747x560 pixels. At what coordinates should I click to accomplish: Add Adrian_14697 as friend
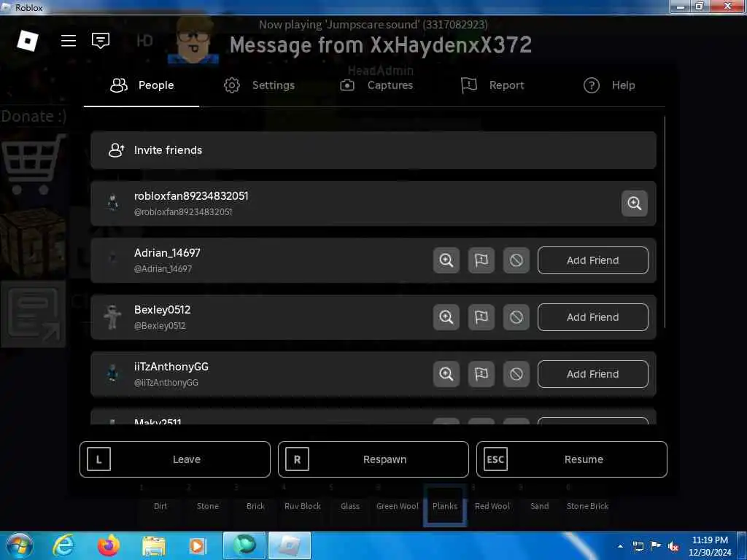click(x=592, y=260)
